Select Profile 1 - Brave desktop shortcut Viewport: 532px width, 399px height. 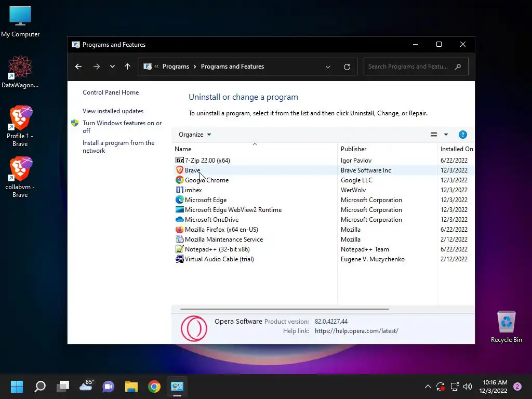click(x=20, y=126)
